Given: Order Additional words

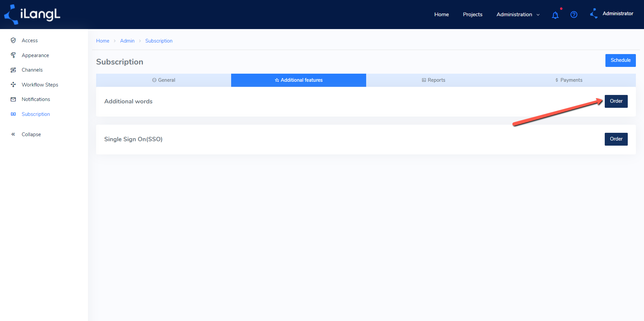Looking at the screenshot, I should [616, 101].
